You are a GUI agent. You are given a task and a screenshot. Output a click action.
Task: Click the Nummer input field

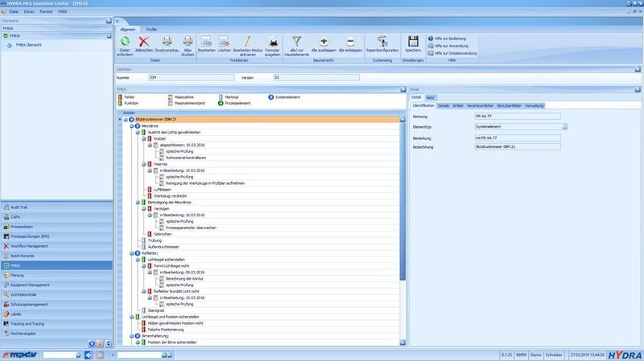pyautogui.click(x=191, y=77)
